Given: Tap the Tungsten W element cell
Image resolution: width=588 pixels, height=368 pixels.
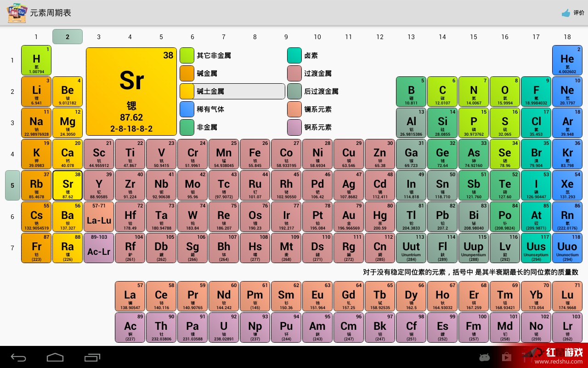Looking at the screenshot, I should 192,217.
